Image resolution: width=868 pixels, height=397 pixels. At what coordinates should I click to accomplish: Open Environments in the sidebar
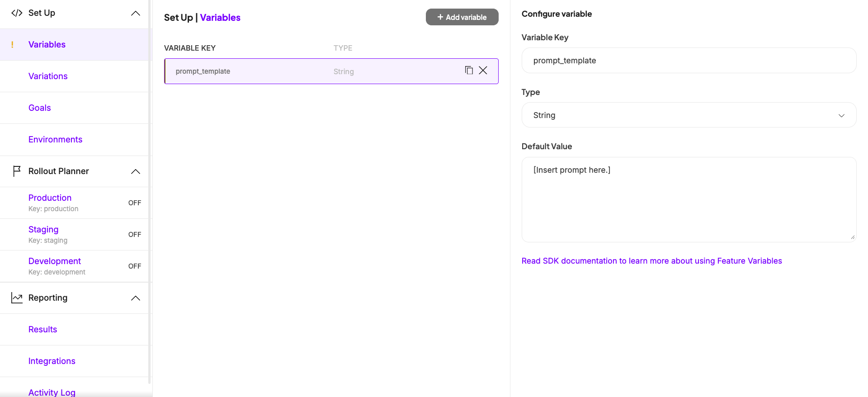click(x=55, y=139)
